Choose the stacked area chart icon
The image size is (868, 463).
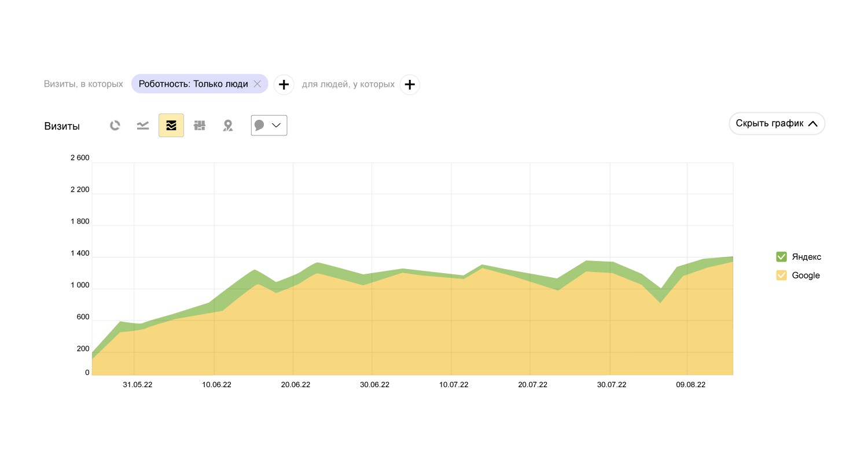171,126
